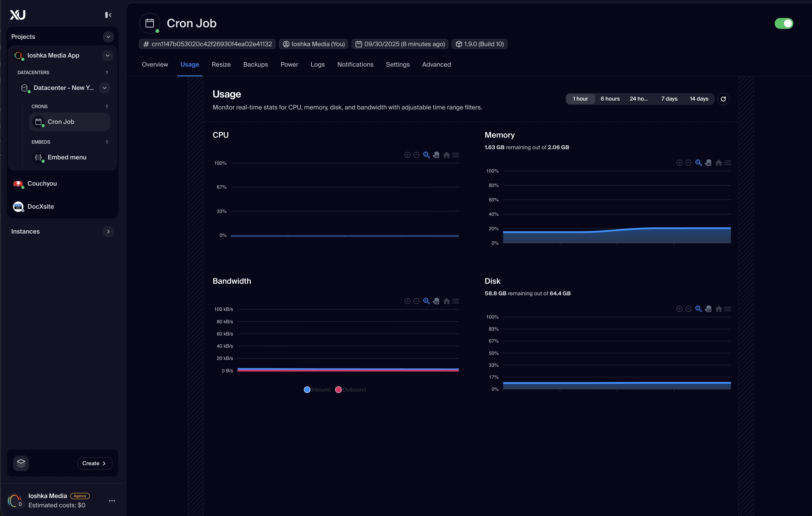Image resolution: width=812 pixels, height=516 pixels.
Task: Reset zoom with Bandwidth chart home icon
Action: click(446, 301)
